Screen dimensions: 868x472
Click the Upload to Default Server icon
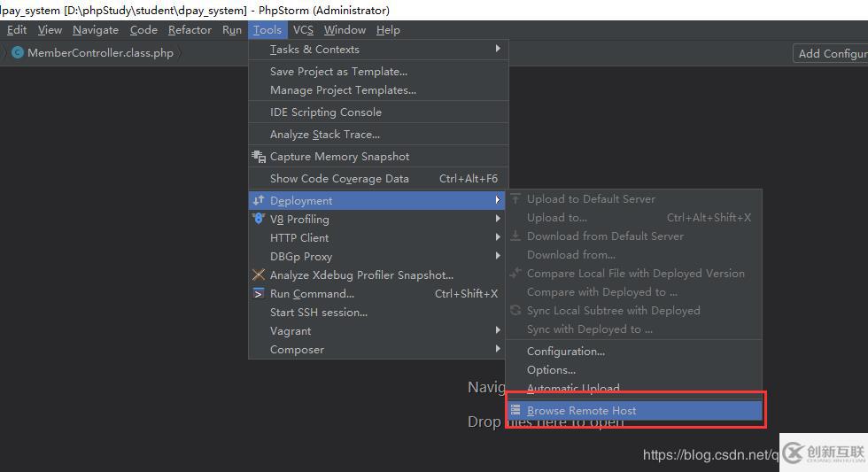click(515, 198)
